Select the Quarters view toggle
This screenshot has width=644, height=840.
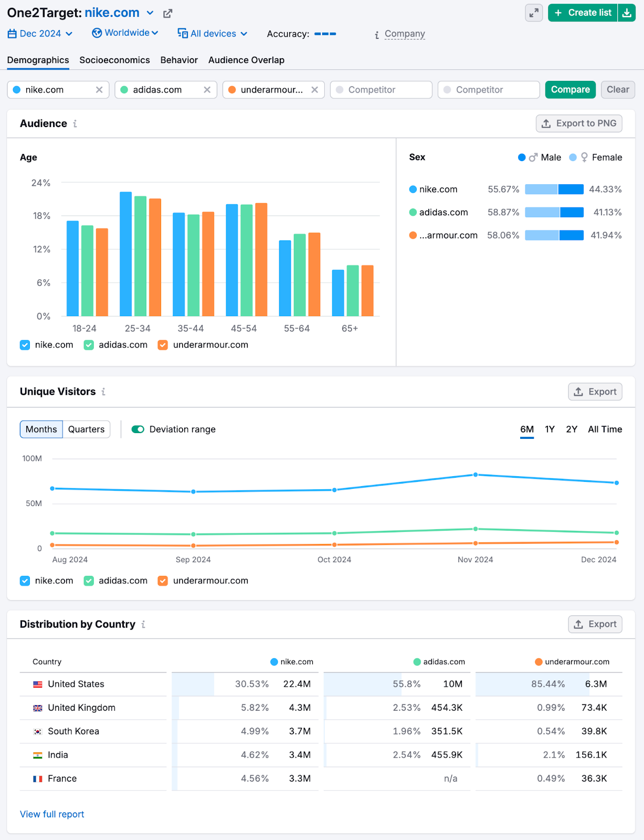coord(87,429)
